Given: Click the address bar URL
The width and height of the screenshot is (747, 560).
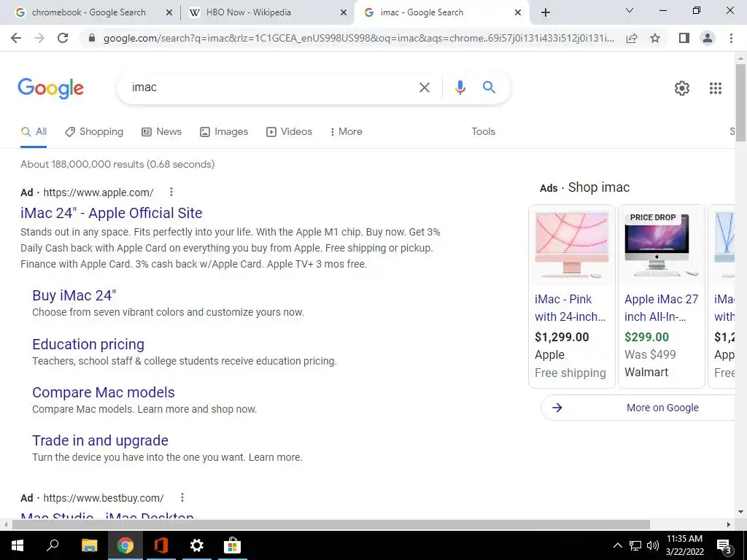Looking at the screenshot, I should [x=358, y=38].
